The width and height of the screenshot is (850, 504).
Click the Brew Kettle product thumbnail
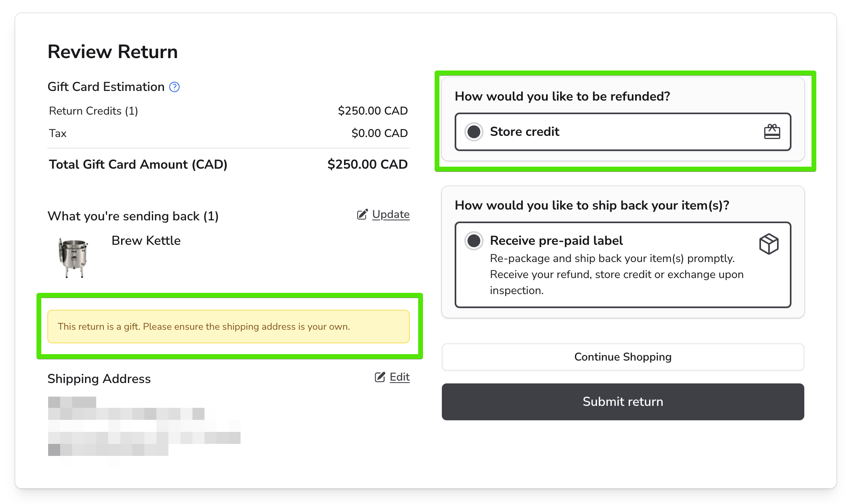[x=73, y=257]
